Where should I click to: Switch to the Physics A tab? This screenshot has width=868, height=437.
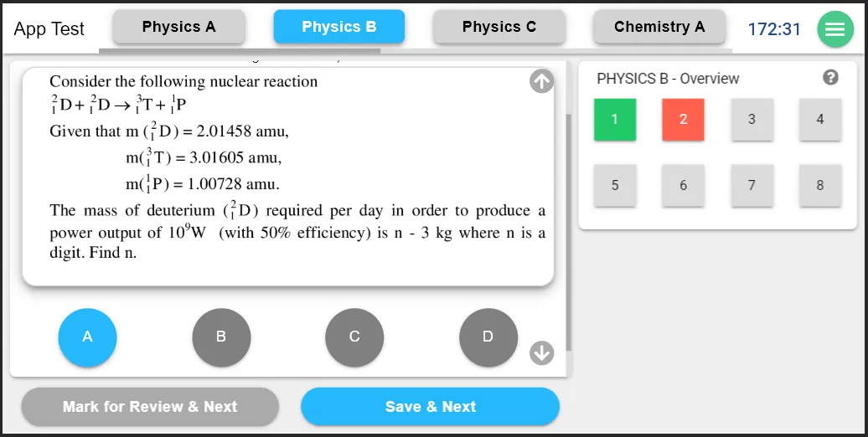pyautogui.click(x=178, y=27)
